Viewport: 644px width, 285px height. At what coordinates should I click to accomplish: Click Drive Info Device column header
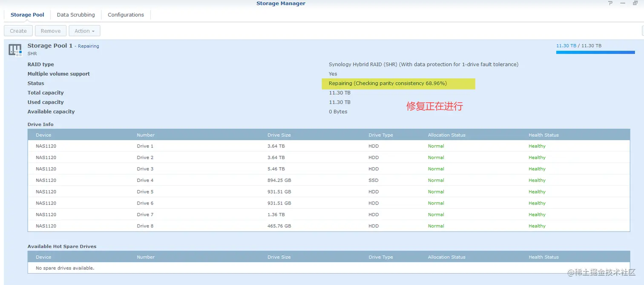coord(43,135)
